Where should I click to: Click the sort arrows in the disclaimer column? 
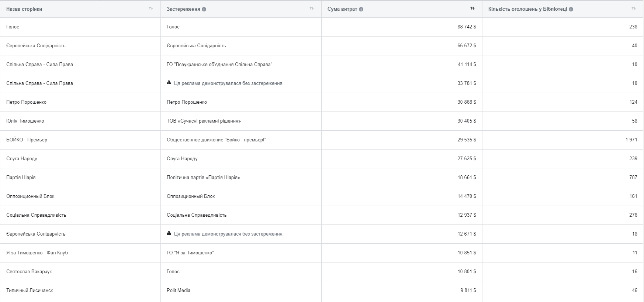click(311, 8)
